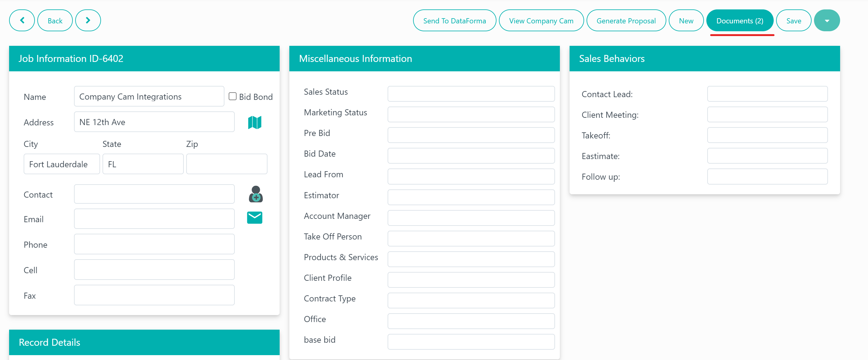The image size is (868, 360).
Task: Select the Contract Type field
Action: [471, 301]
